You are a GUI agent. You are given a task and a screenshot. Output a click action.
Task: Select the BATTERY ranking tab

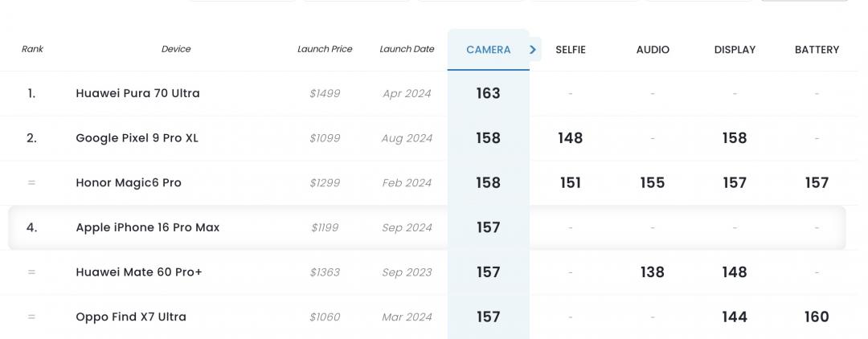[817, 50]
